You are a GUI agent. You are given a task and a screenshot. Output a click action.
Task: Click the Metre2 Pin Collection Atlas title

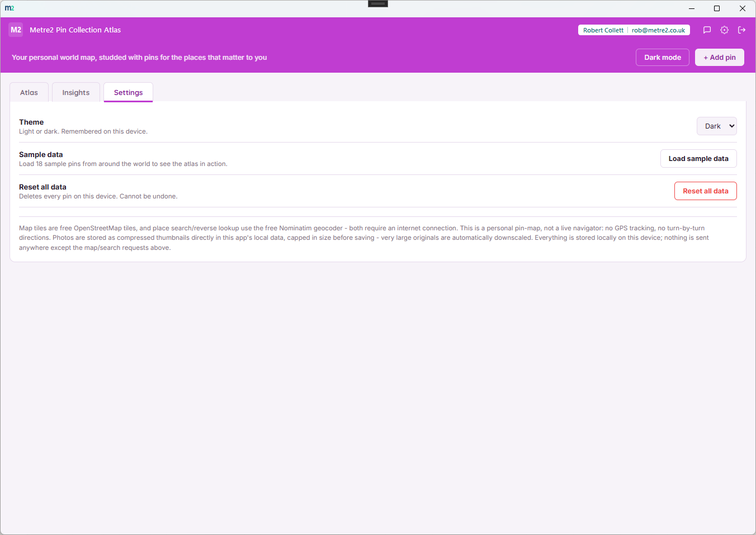[75, 30]
